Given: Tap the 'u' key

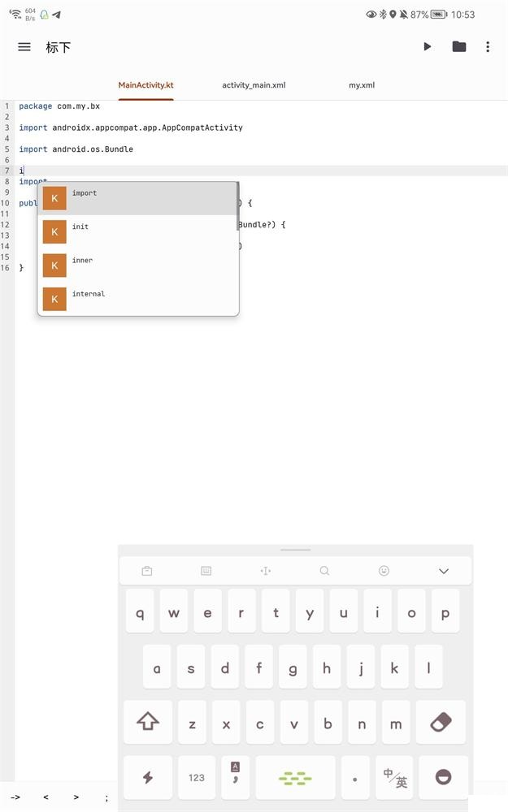Looking at the screenshot, I should pos(343,611).
